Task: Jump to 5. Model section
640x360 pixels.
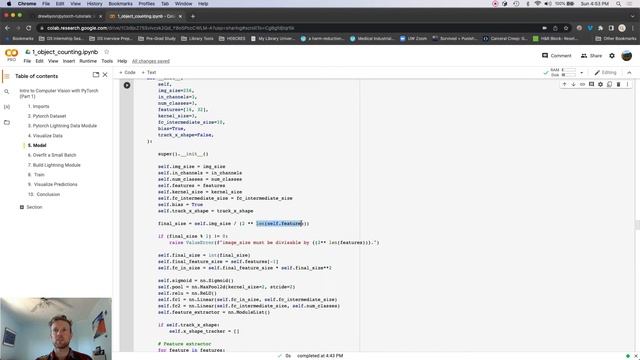Action: 37,146
